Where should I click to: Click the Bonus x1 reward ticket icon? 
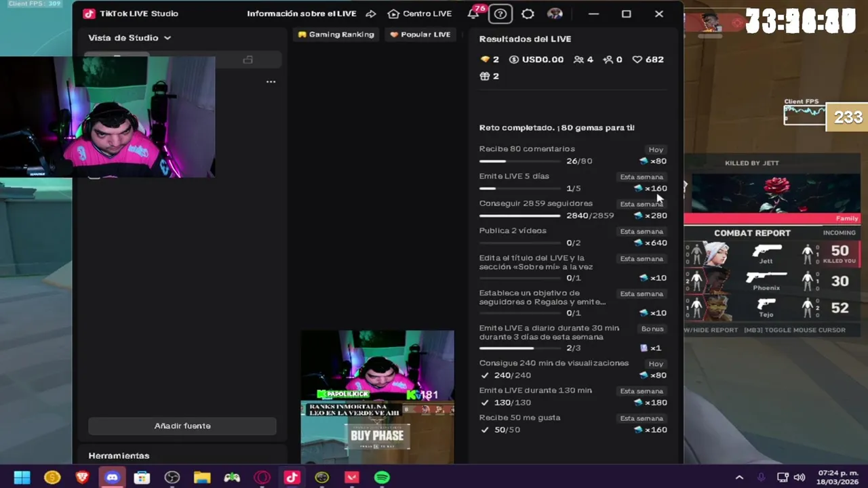click(644, 348)
